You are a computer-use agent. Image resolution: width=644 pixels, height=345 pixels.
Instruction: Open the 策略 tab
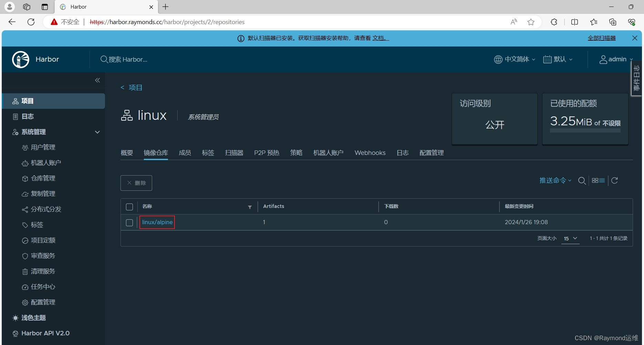pyautogui.click(x=296, y=153)
